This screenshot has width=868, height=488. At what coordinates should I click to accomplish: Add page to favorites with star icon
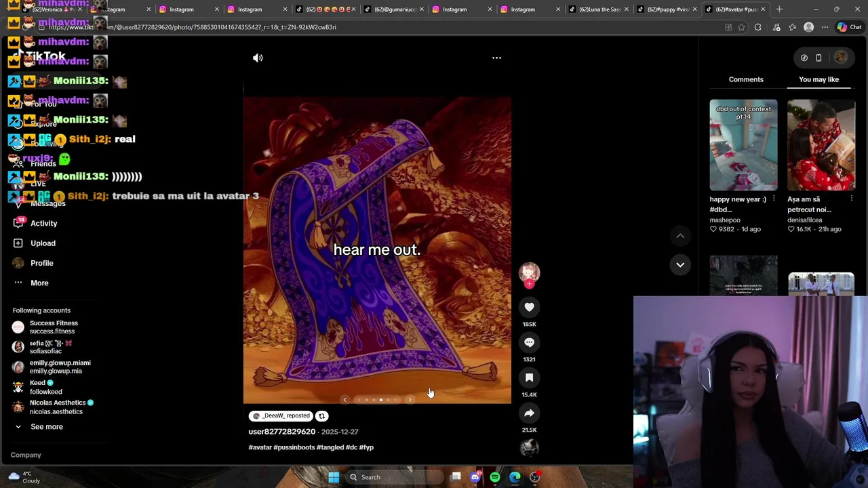[x=741, y=27]
